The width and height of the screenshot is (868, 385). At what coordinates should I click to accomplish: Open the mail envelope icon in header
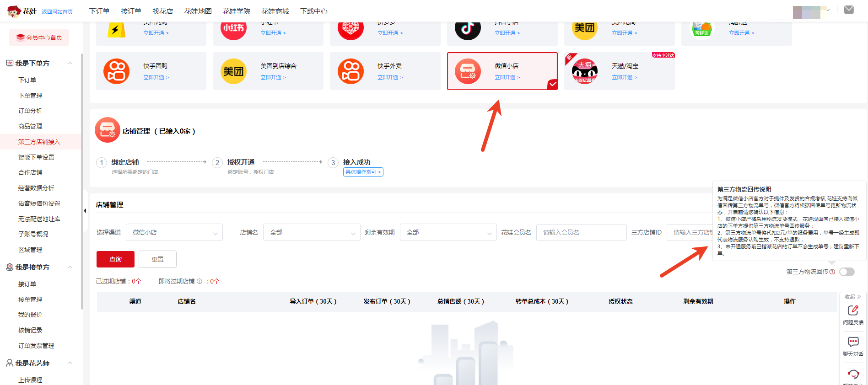pos(849,10)
